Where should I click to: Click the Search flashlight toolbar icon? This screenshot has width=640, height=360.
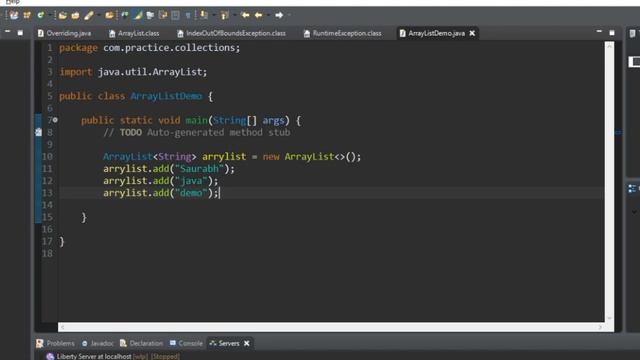tap(89, 16)
